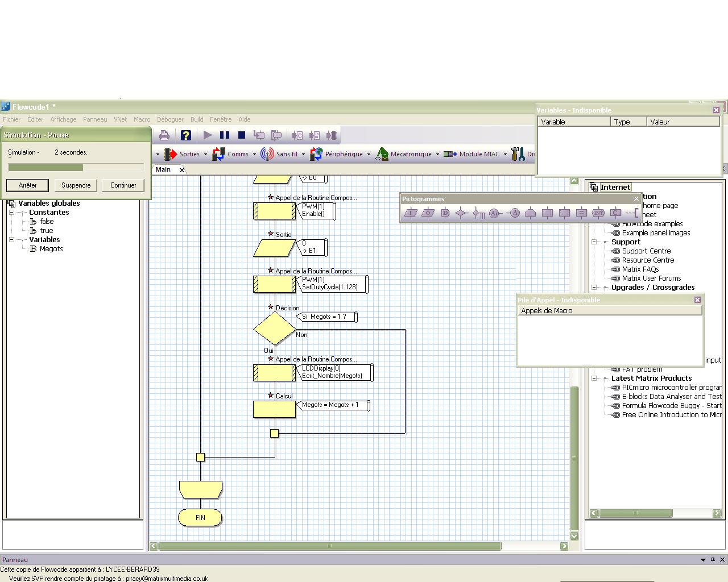Viewport: 728px width, 582px height.
Task: Select the Goto connection point 'A' pictogram
Action: [513, 213]
